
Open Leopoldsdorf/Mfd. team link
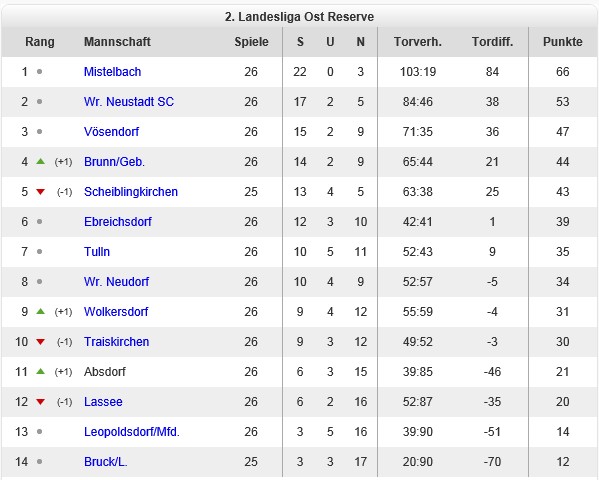(x=132, y=431)
